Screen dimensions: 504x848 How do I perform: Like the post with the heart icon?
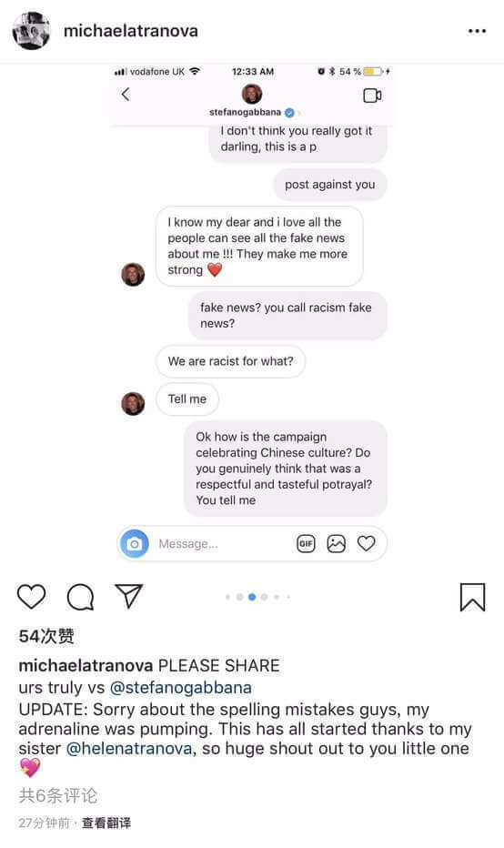click(31, 597)
